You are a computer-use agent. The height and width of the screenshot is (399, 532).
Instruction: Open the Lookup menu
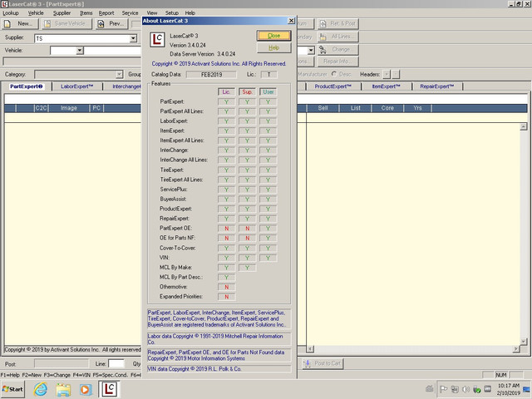(11, 13)
